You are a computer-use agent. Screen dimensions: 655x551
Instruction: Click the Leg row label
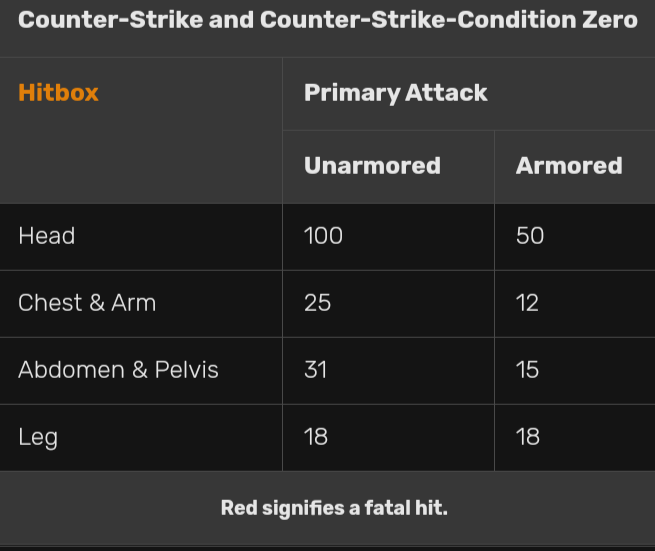coord(38,437)
